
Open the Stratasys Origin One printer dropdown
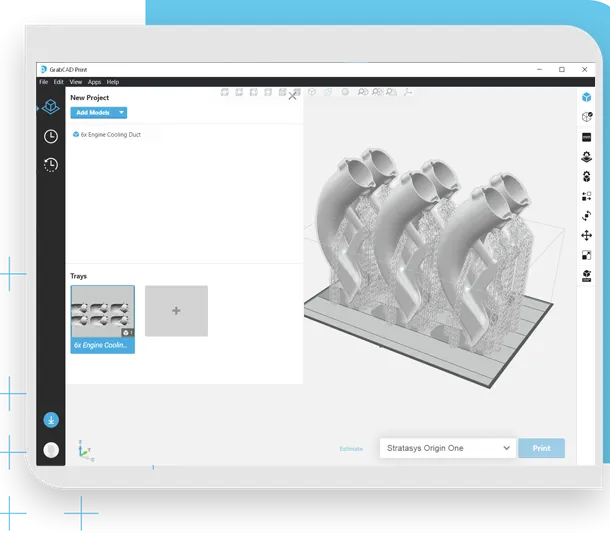[x=448, y=448]
